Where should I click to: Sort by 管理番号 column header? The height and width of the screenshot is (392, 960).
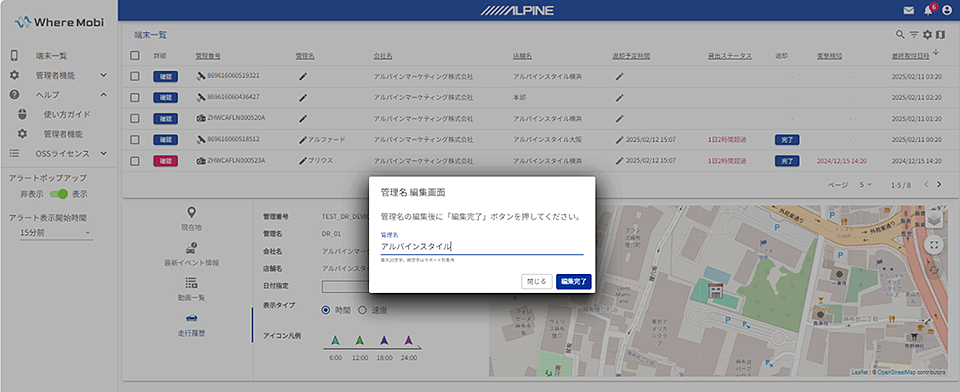[208, 56]
